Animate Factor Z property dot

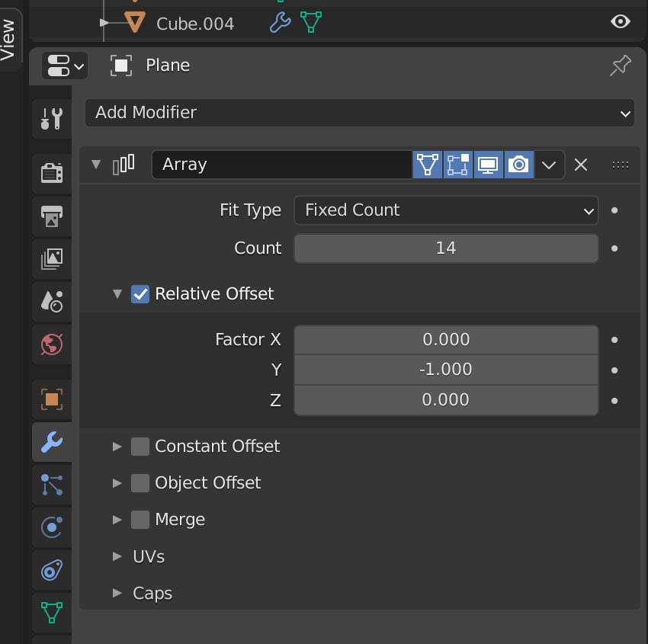pyautogui.click(x=614, y=401)
